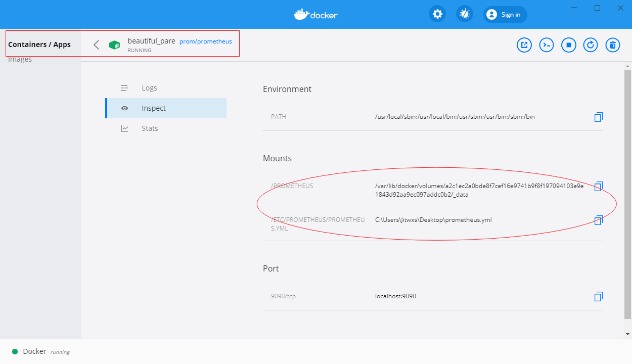The image size is (632, 364).
Task: Click the /PROMETHEUS mount label
Action: 292,186
